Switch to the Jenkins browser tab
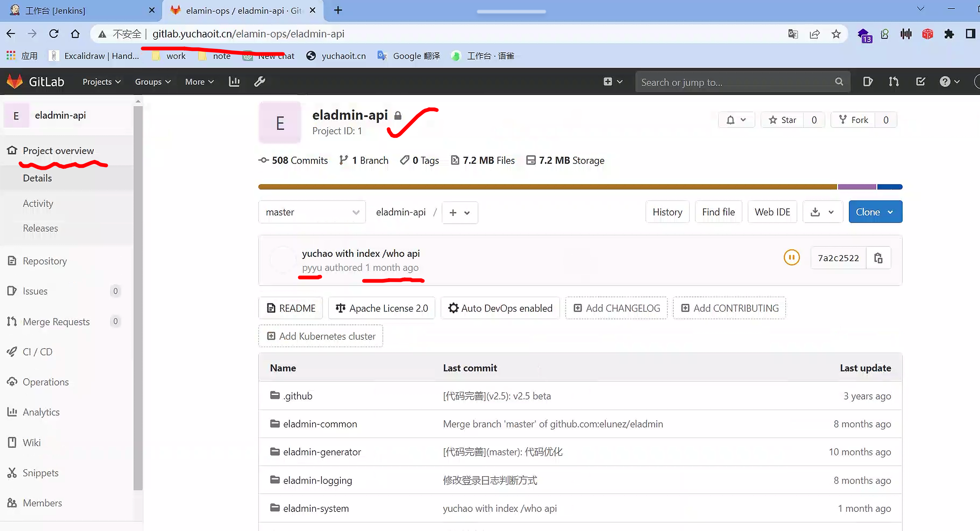Image resolution: width=980 pixels, height=531 pixels. [56, 11]
